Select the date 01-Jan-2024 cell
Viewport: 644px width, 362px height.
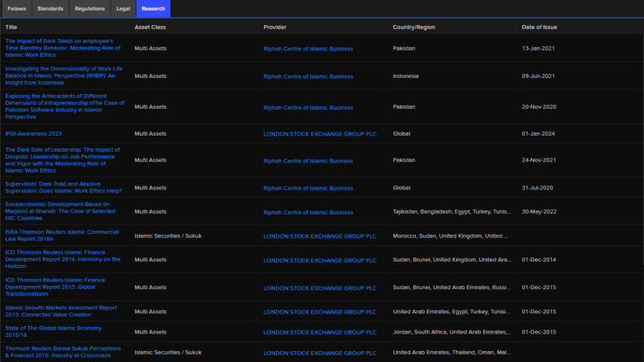pyautogui.click(x=538, y=134)
